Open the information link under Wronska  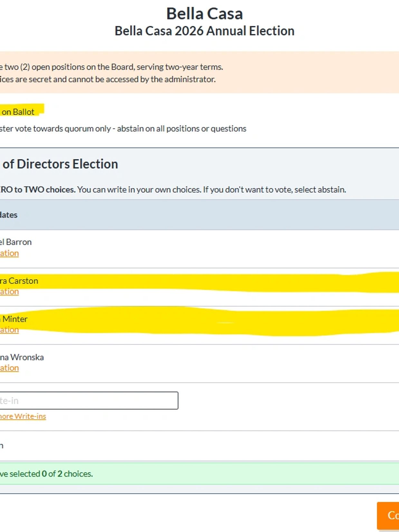click(x=9, y=368)
